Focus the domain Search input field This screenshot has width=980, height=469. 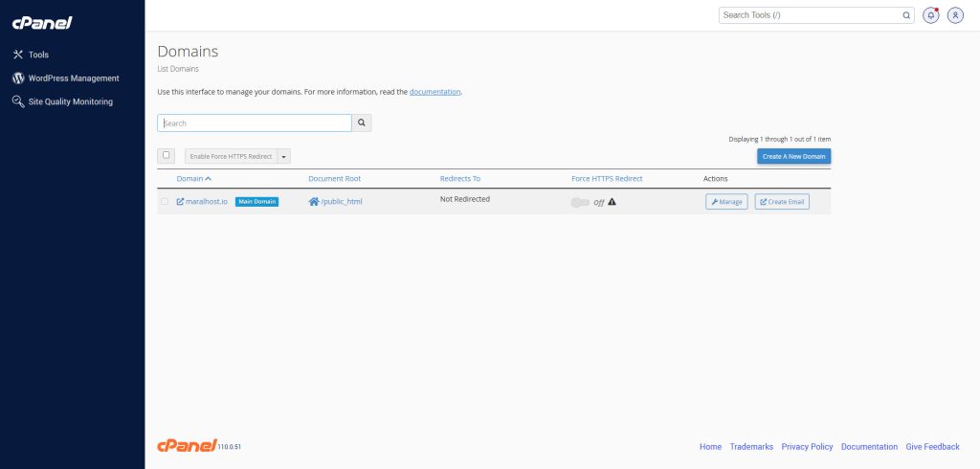click(255, 123)
